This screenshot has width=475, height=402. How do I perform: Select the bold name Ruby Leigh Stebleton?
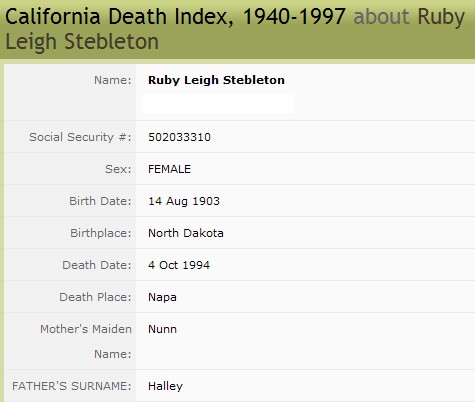[216, 80]
